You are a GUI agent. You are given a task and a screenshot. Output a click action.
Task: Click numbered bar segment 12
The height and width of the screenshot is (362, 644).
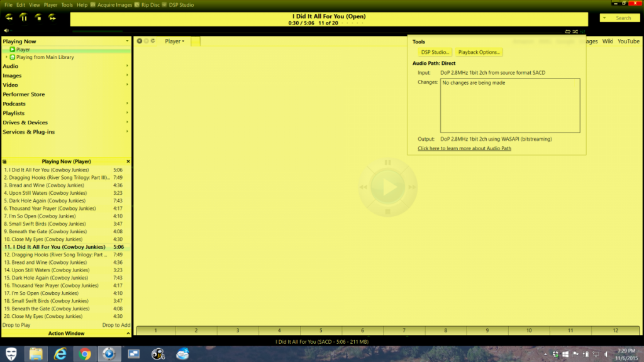click(615, 331)
